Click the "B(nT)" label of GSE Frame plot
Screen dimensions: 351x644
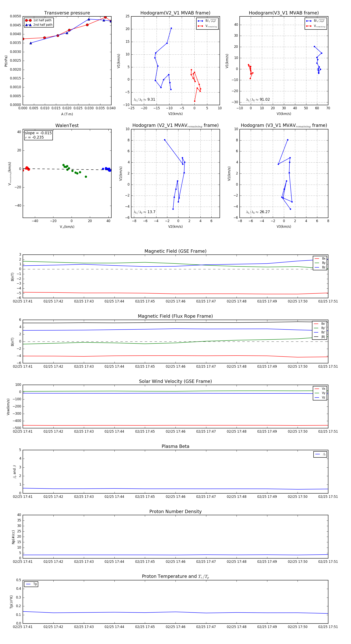coord(12,277)
